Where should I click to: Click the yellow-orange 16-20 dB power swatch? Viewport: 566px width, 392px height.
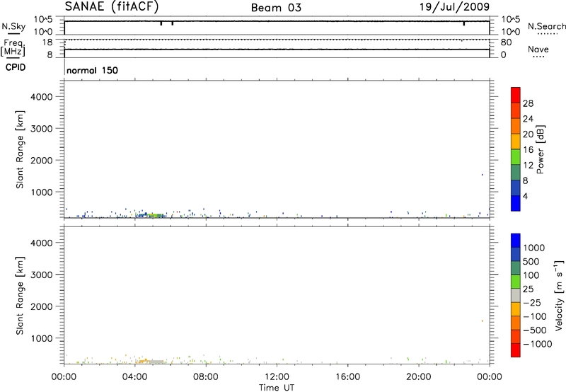516,142
